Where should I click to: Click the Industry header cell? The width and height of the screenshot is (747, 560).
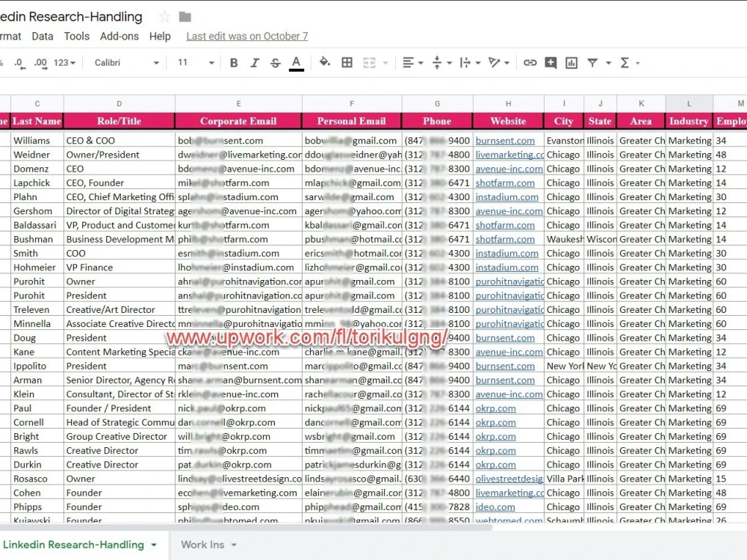(x=689, y=121)
